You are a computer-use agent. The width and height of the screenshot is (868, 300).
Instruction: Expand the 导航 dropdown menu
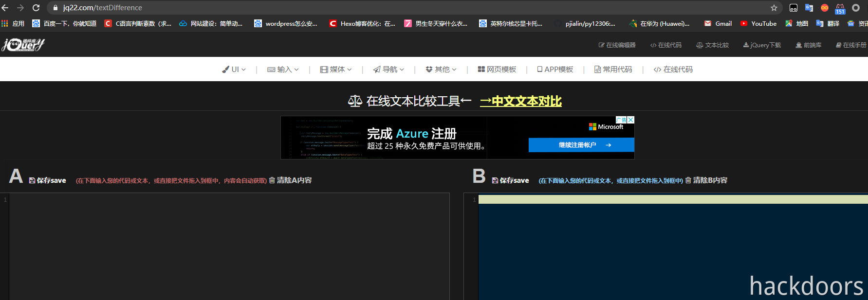point(388,70)
